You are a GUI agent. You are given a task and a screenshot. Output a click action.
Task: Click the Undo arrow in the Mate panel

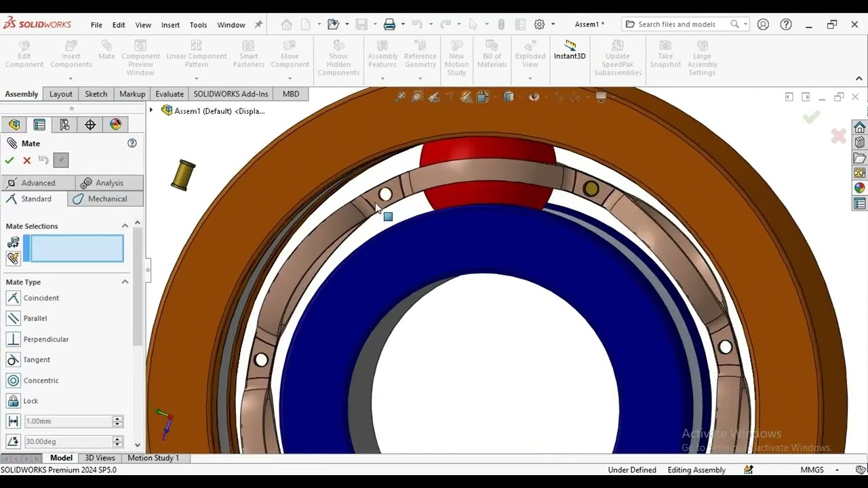click(44, 161)
